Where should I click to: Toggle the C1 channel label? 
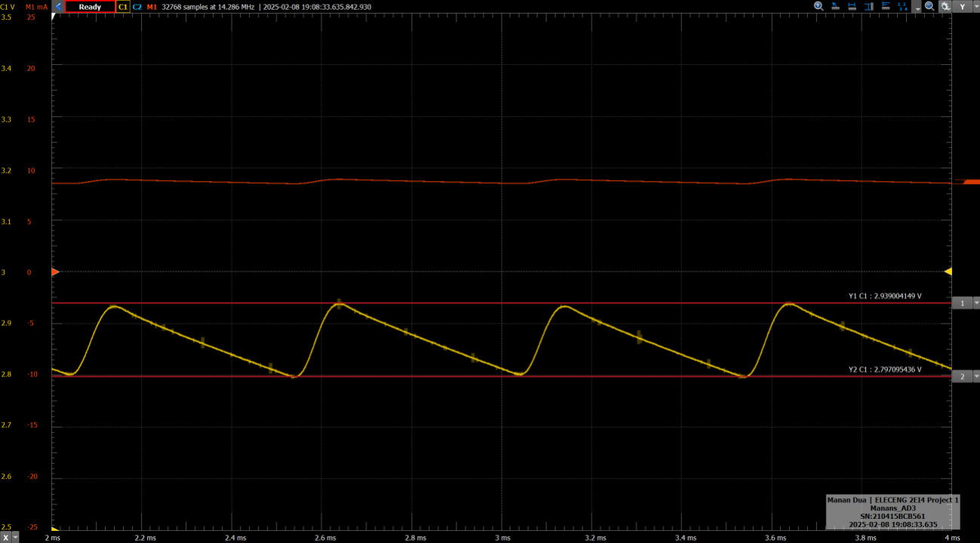123,7
